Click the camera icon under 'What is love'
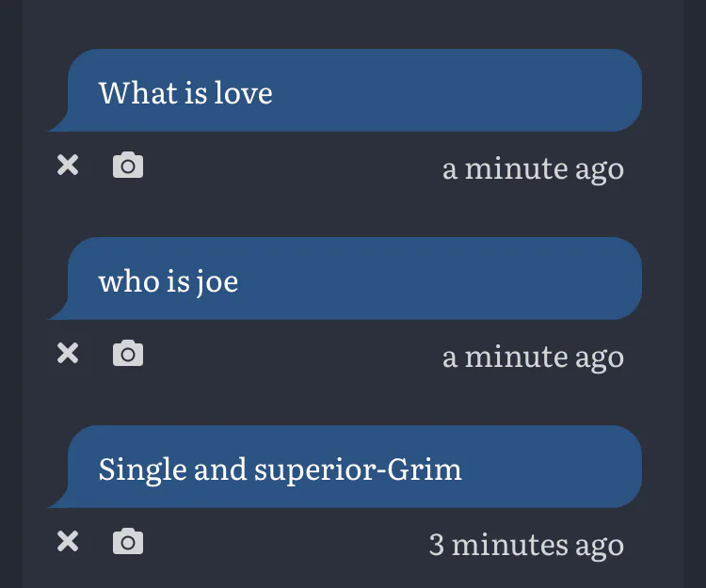Image resolution: width=706 pixels, height=588 pixels. pos(128,165)
